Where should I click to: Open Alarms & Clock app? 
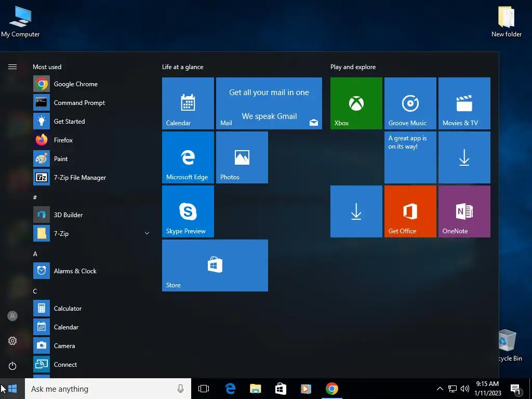click(x=91, y=271)
